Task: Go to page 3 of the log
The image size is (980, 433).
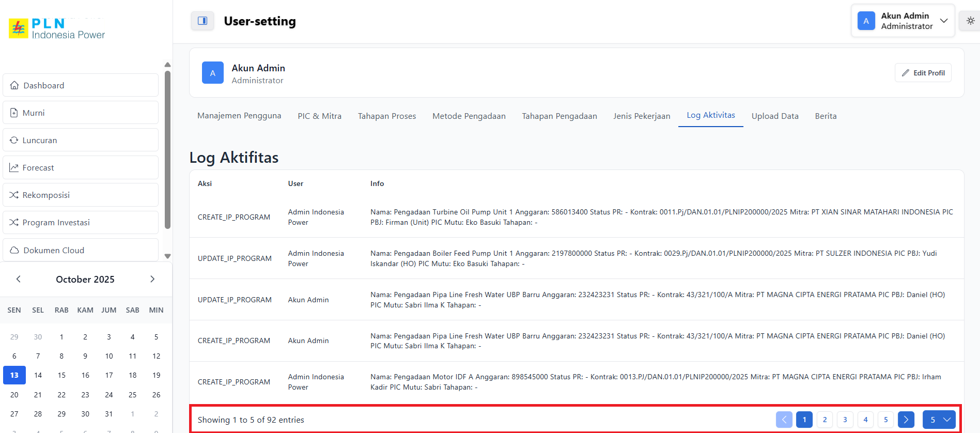Action: [x=845, y=420]
